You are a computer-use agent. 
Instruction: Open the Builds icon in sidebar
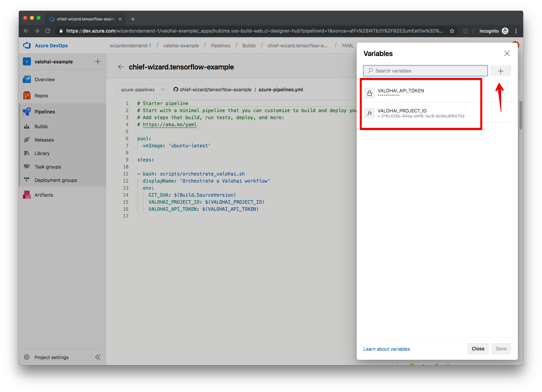27,127
